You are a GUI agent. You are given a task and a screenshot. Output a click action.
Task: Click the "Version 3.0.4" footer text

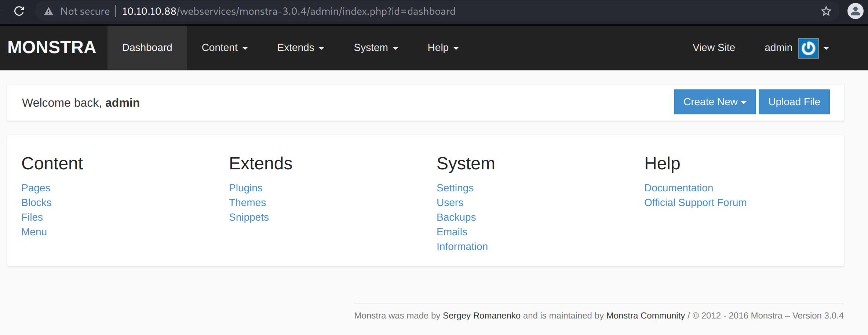[818, 316]
